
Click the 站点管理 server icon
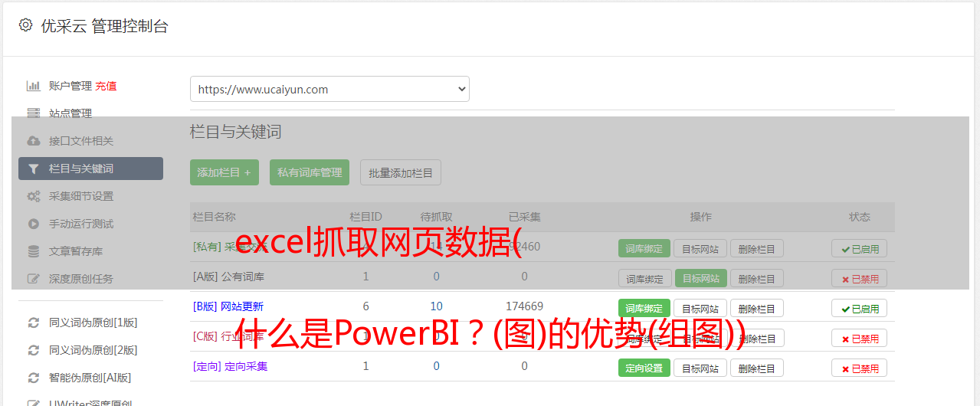coord(34,113)
